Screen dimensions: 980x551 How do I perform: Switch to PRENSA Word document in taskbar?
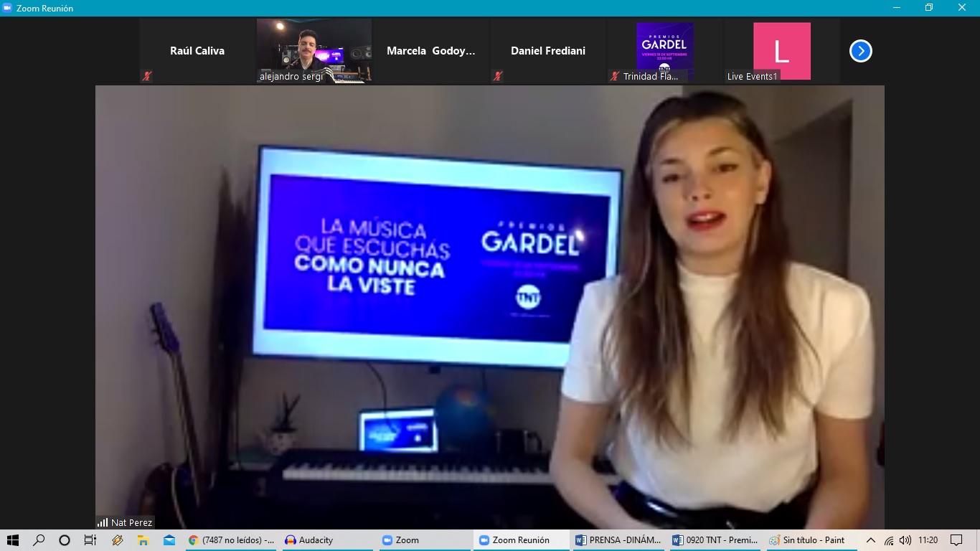coord(618,540)
